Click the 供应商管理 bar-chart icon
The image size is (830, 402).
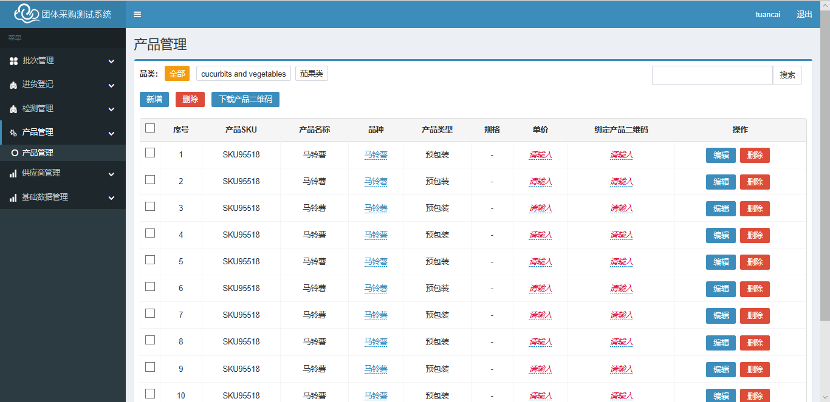(x=14, y=173)
